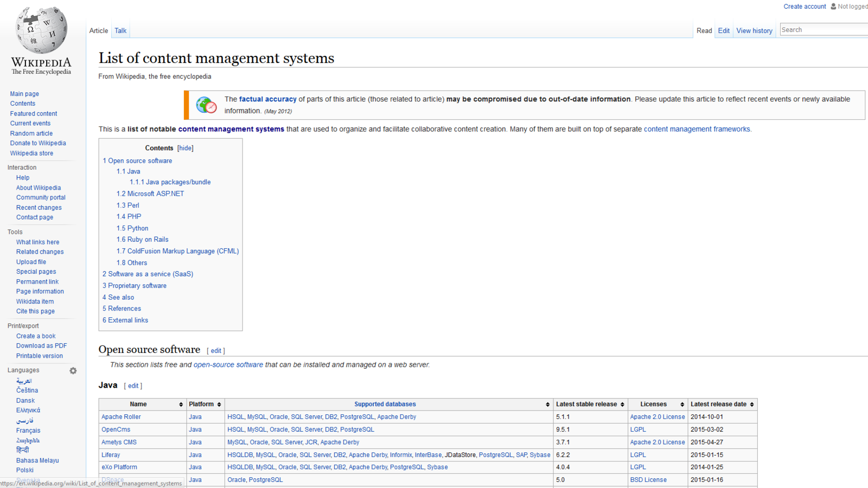Image resolution: width=868 pixels, height=488 pixels.
Task: Sort the table by Licenses column
Action: point(682,404)
